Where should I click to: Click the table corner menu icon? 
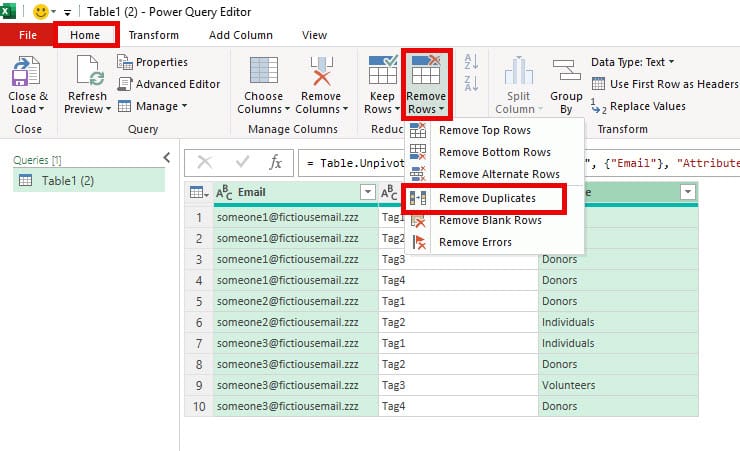199,192
